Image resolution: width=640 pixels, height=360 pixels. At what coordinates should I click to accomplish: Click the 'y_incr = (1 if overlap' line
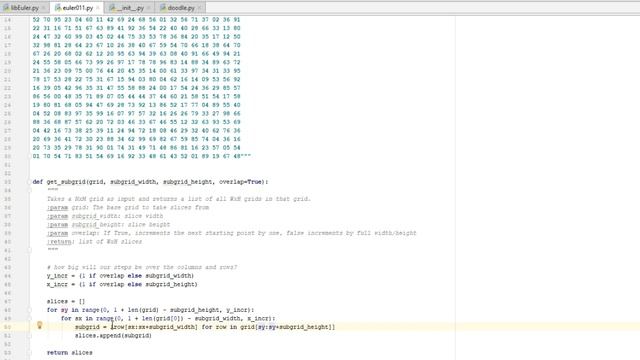pyautogui.click(x=120, y=276)
